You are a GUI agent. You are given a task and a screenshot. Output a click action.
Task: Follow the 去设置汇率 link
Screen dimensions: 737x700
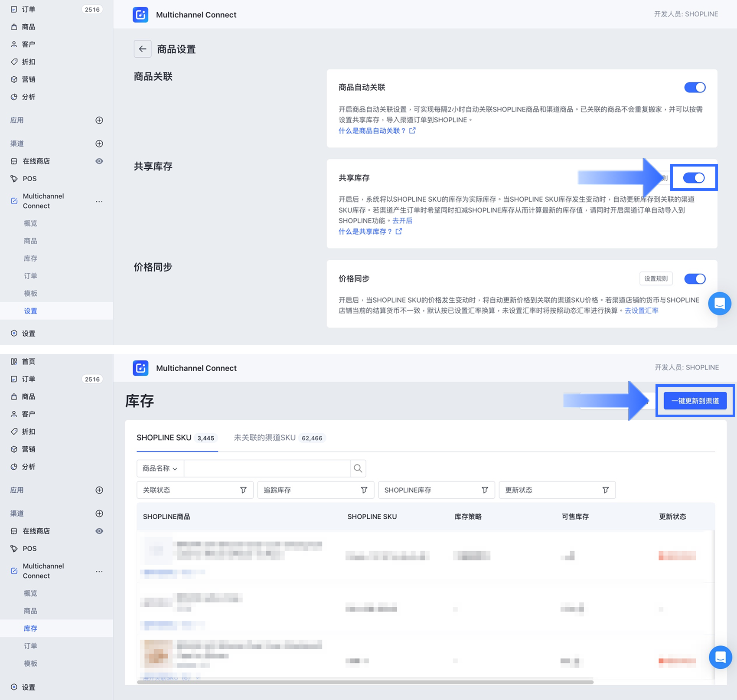click(642, 311)
